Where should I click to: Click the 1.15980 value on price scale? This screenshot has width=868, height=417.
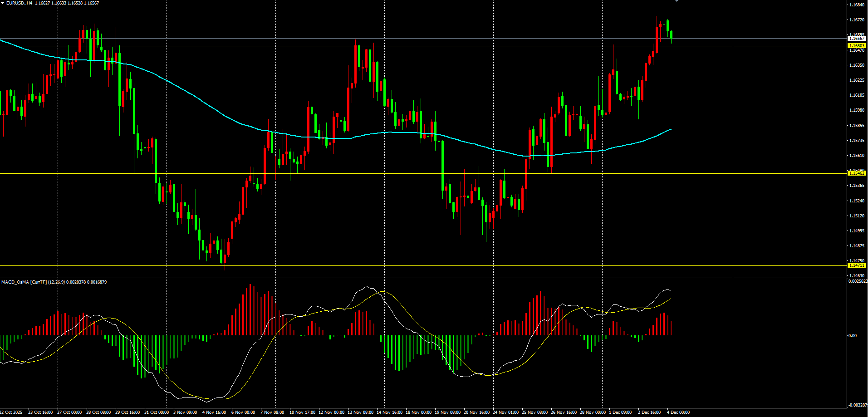pos(856,110)
